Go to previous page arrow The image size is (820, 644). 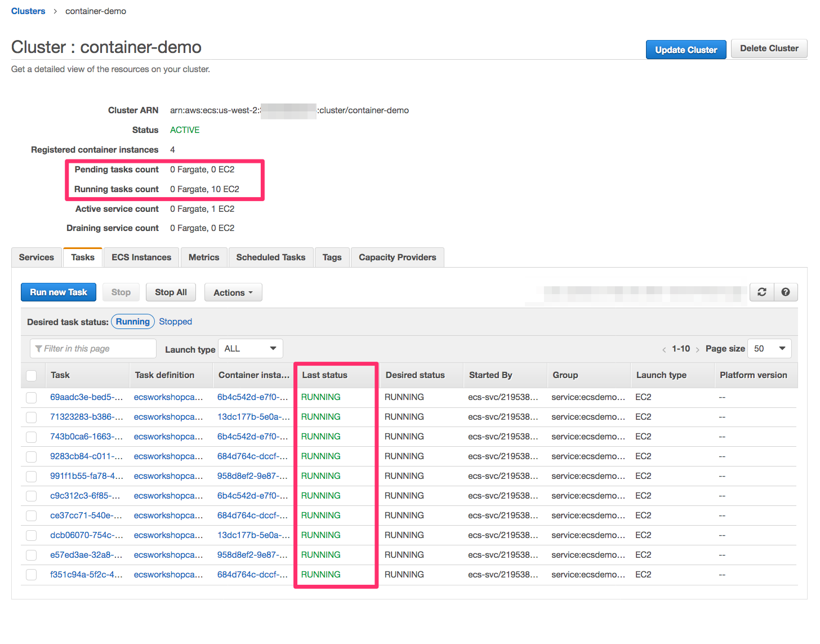click(x=664, y=349)
